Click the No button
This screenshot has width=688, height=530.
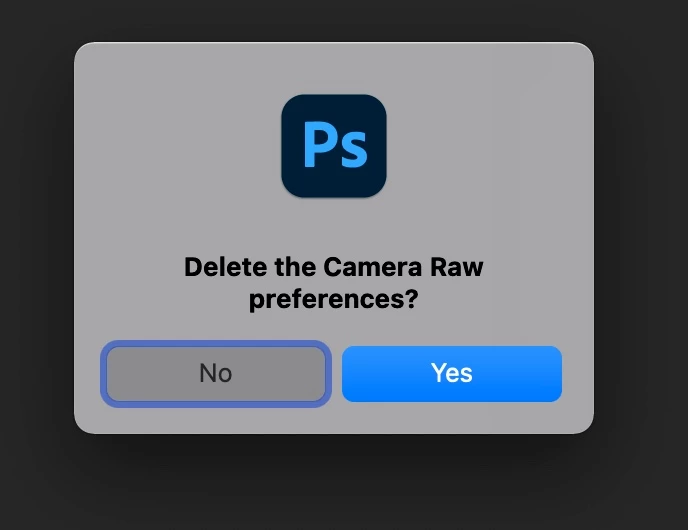pos(216,373)
